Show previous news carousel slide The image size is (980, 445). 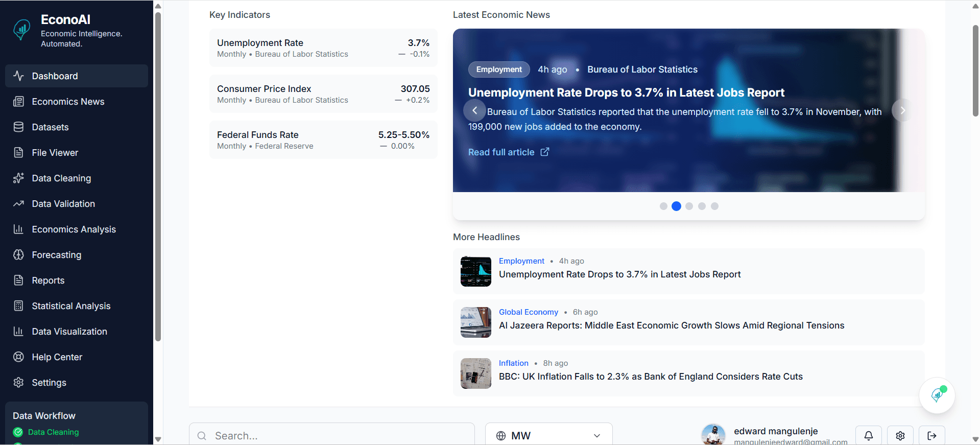[474, 110]
